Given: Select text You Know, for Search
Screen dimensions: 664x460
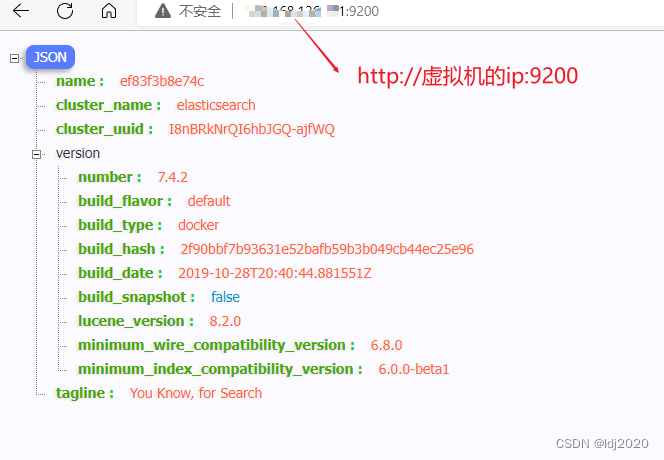Looking at the screenshot, I should [196, 393].
